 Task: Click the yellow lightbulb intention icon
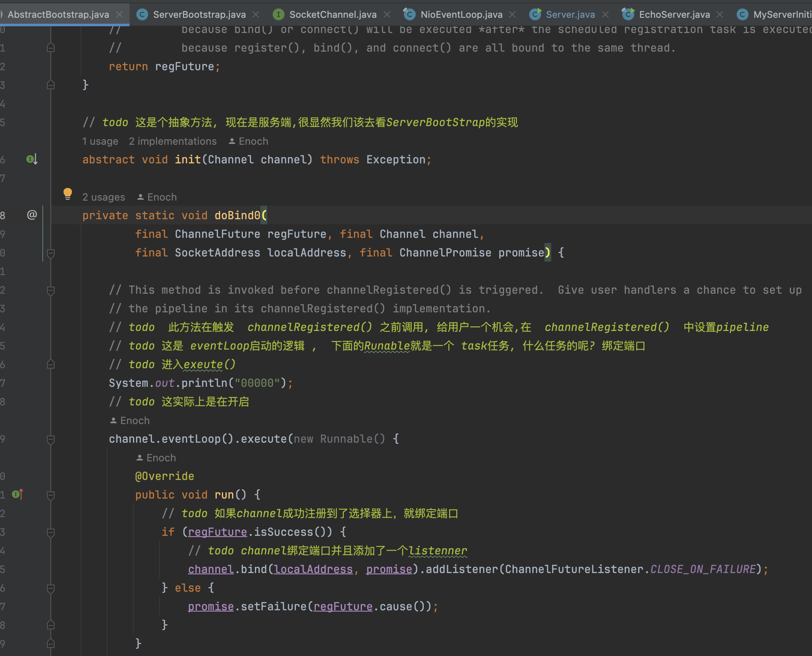click(67, 194)
